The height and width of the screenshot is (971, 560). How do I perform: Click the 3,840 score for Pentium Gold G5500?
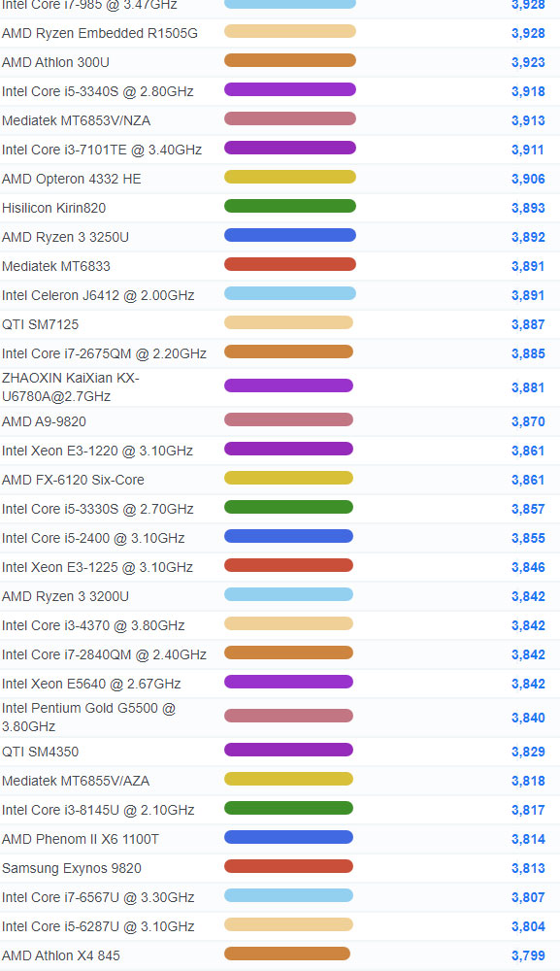(528, 718)
